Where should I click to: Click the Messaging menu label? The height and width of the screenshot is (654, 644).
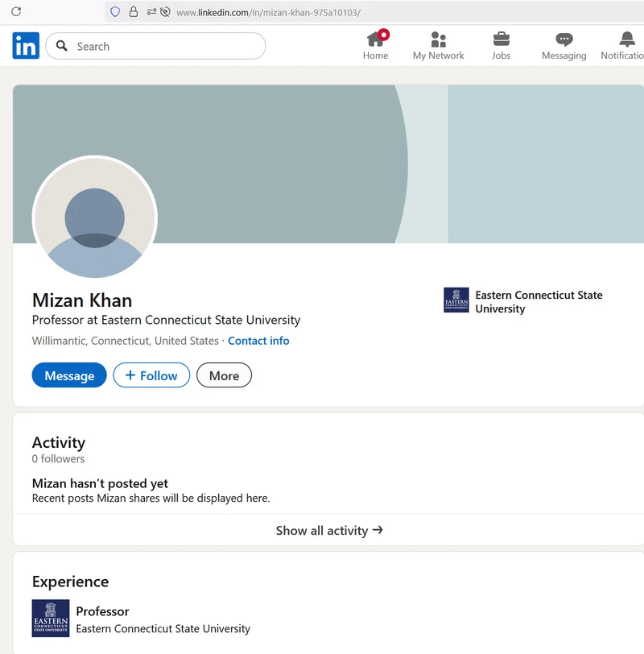pos(564,56)
